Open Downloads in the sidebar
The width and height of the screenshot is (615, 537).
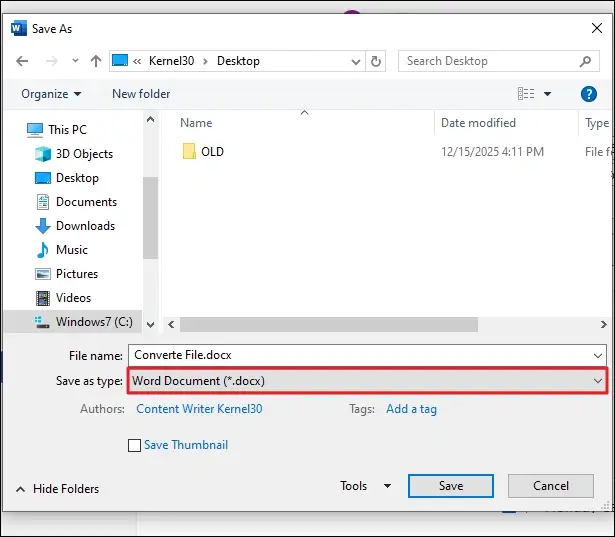(75, 226)
